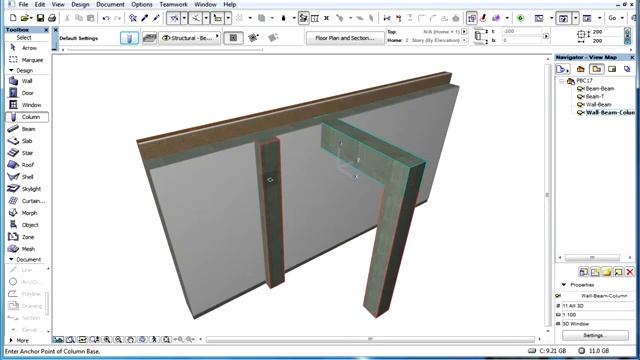Click the Navigator horizontal scrollbar
This screenshot has height=360, width=640.
coord(592,258)
